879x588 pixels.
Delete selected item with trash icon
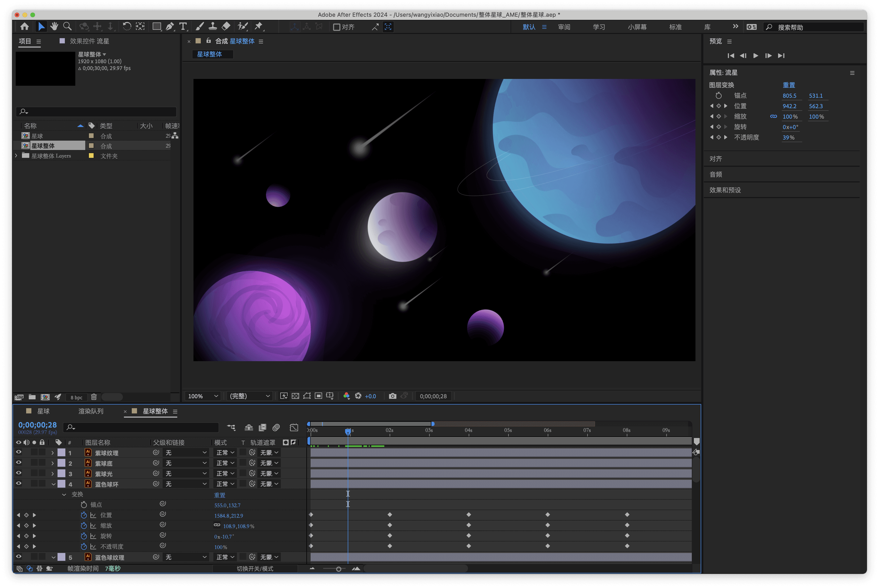click(x=94, y=397)
